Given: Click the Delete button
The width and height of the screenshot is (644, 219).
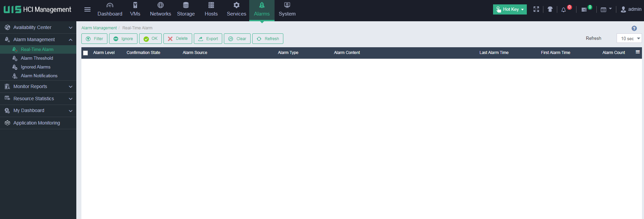Looking at the screenshot, I should (178, 39).
